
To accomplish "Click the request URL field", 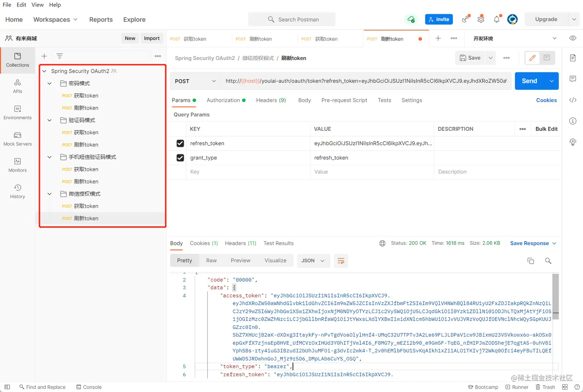I will pos(366,81).
